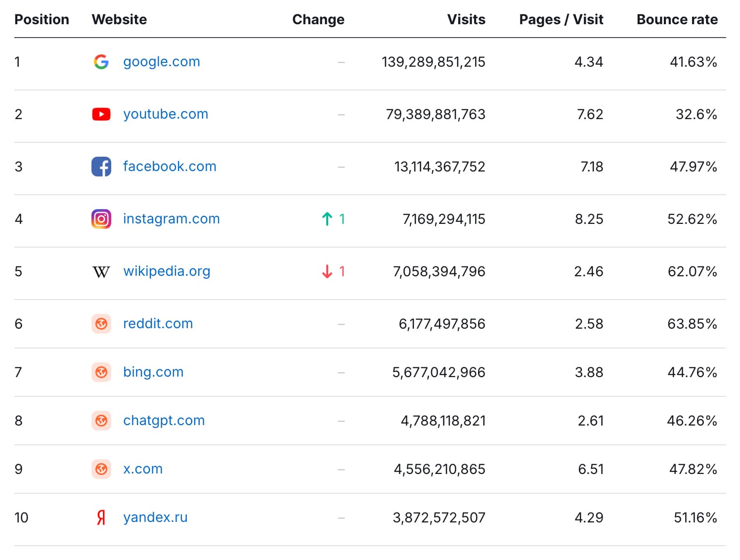Open the instagram.com link
Viewport: 740px width, 560px height.
pos(172,219)
